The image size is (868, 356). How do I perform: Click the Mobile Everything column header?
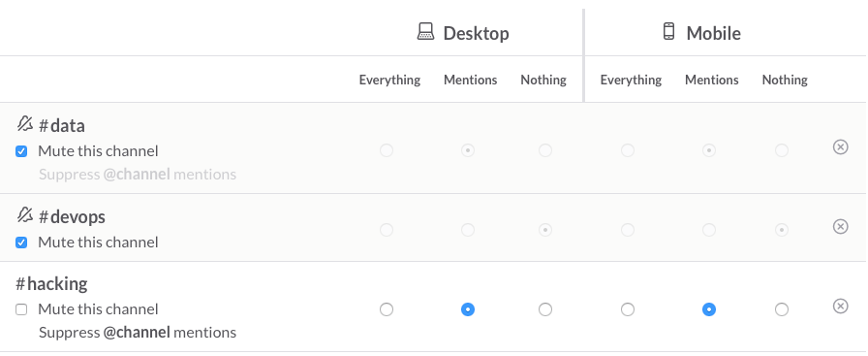click(631, 80)
